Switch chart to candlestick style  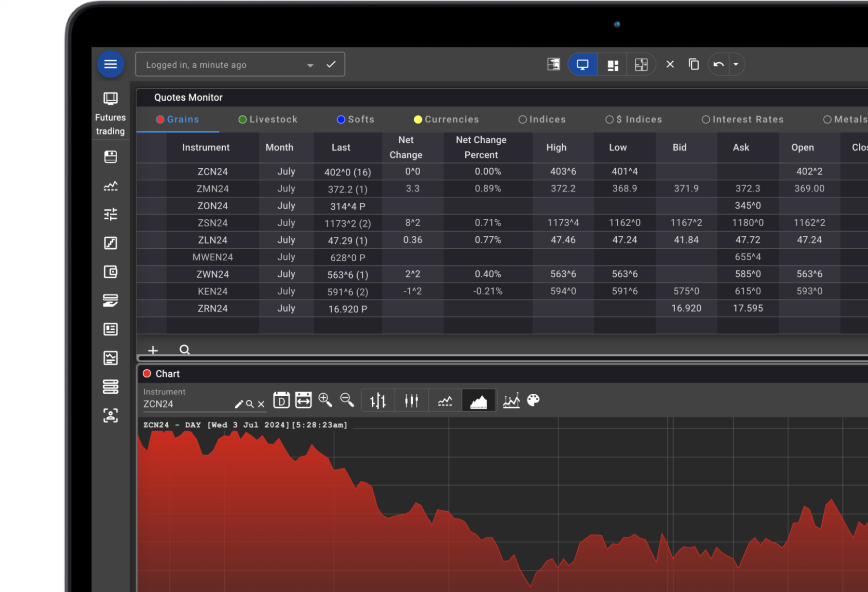[411, 401]
